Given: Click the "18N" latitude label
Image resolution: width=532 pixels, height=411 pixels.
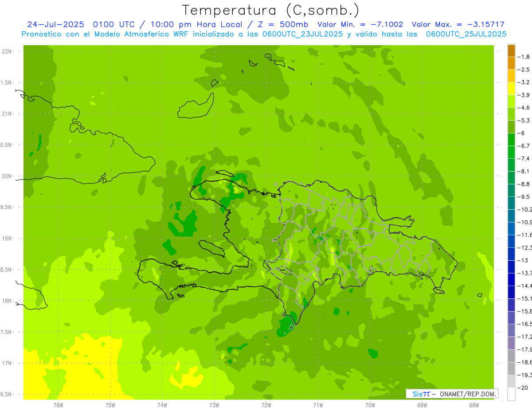Looking at the screenshot, I should (7, 301).
